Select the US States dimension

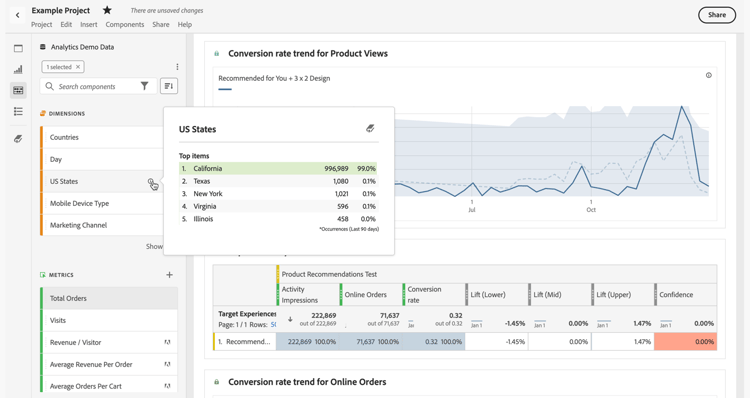tap(102, 181)
